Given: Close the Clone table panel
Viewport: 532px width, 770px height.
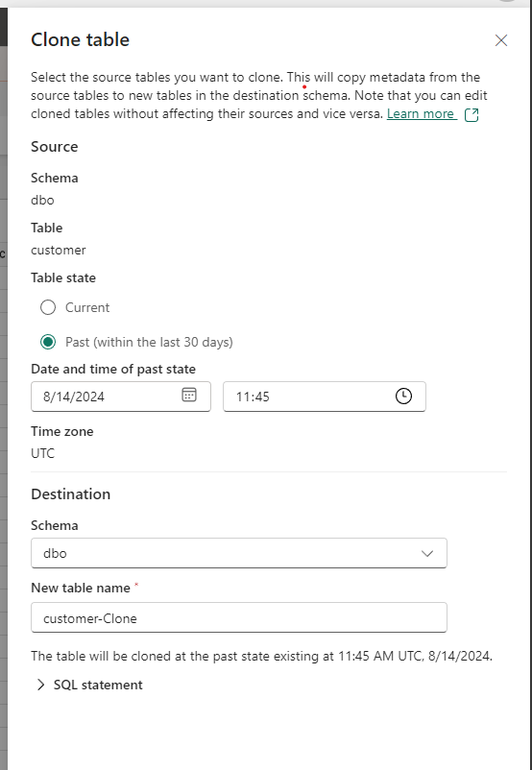Looking at the screenshot, I should click(x=501, y=40).
